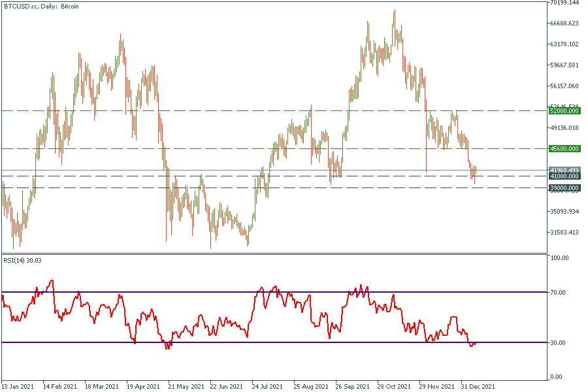Select the green 45600.000 price label
The width and height of the screenshot is (588, 392).
[x=564, y=149]
